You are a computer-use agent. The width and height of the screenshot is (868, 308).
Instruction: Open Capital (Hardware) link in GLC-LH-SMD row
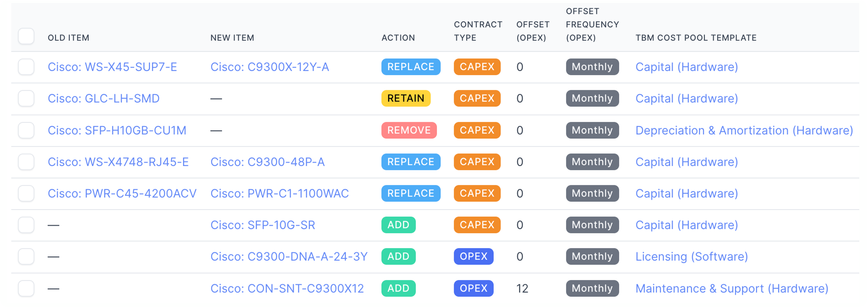click(x=686, y=98)
